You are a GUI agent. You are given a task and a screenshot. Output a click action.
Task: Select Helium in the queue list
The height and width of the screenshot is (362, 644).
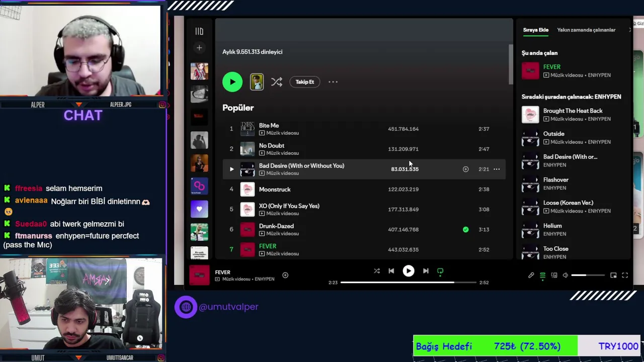552,226
